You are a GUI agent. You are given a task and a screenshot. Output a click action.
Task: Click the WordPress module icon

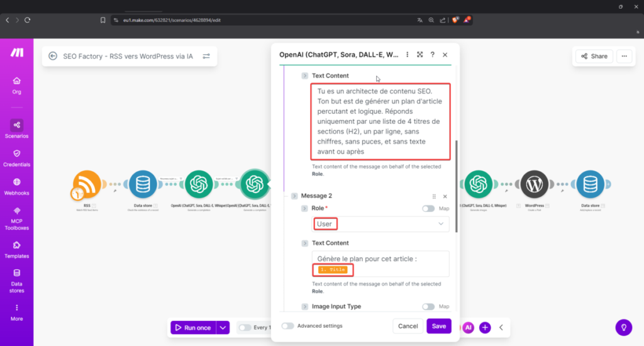coord(534,184)
